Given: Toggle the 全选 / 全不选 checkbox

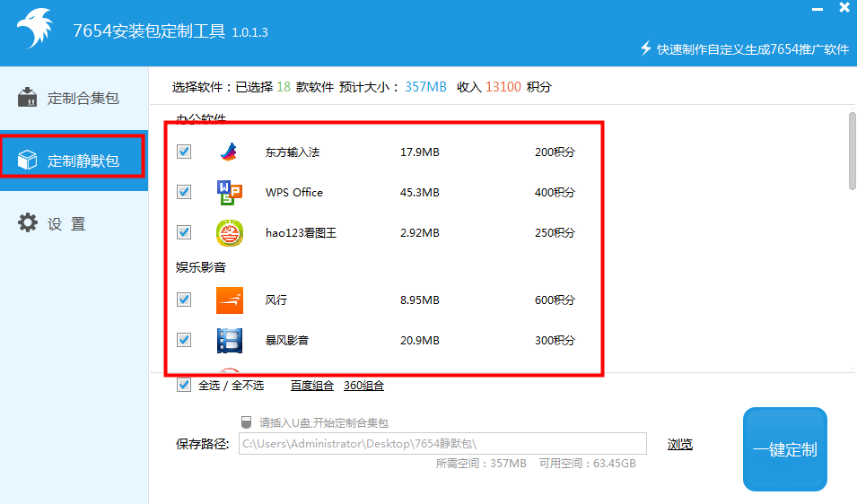Looking at the screenshot, I should click(x=184, y=385).
